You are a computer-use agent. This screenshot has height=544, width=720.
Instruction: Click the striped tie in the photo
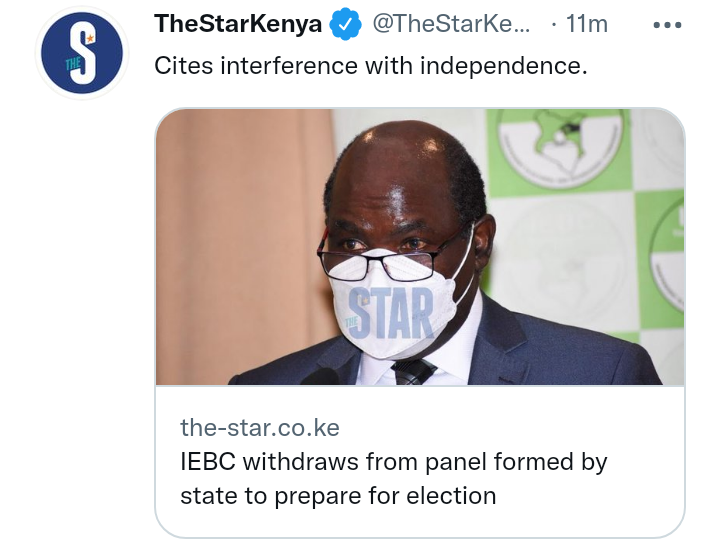[x=412, y=371]
